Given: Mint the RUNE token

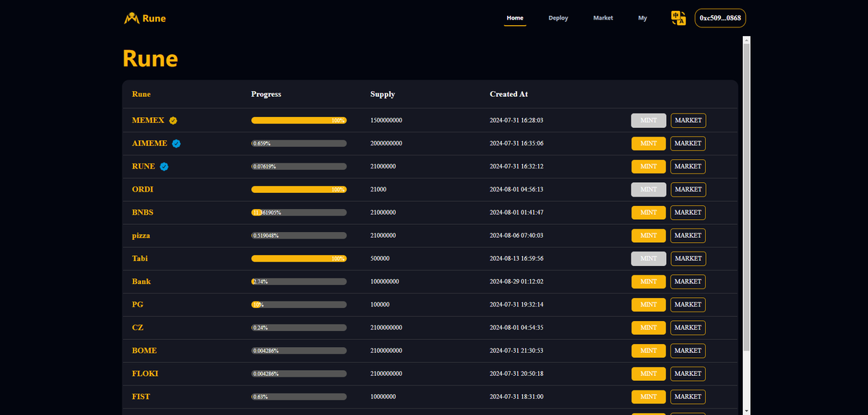Looking at the screenshot, I should [x=649, y=166].
